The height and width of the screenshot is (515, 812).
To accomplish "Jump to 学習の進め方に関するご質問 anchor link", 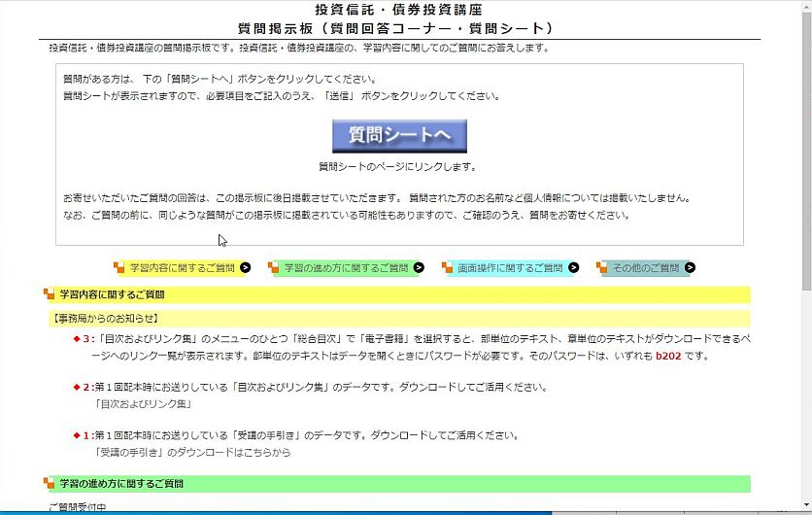I will [346, 268].
